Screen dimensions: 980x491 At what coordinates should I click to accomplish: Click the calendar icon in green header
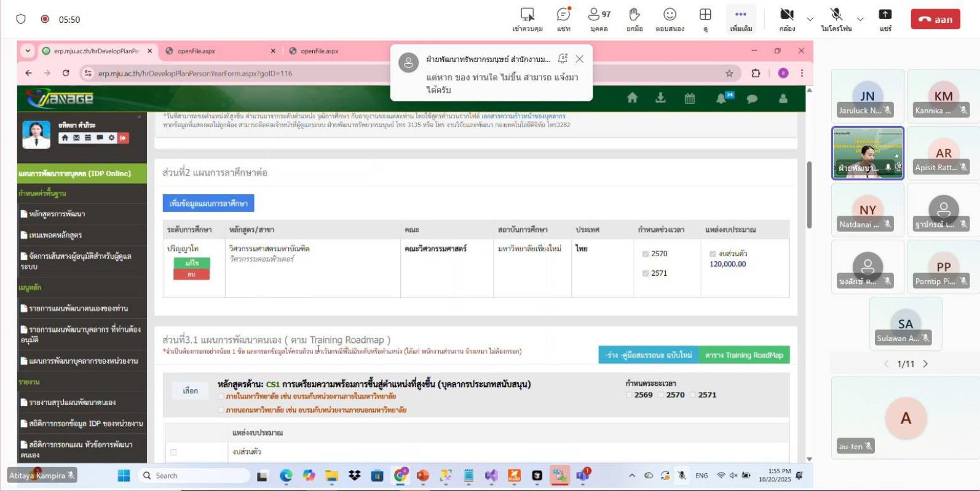(690, 98)
